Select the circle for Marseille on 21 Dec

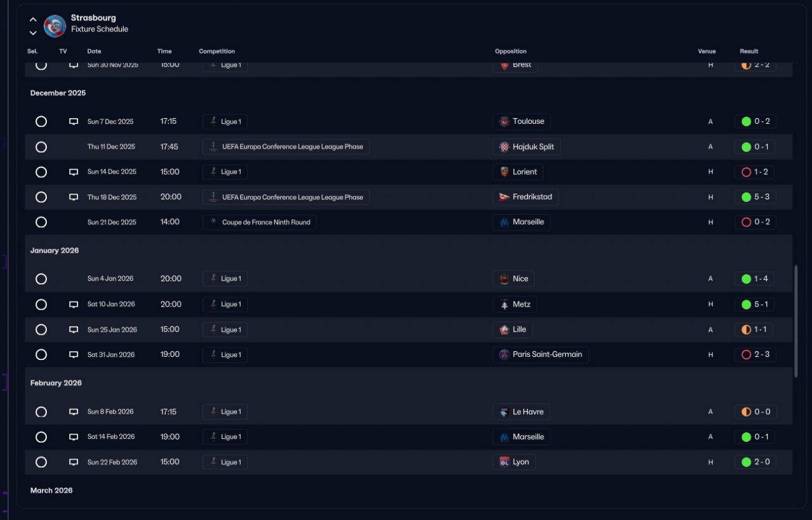pos(41,222)
